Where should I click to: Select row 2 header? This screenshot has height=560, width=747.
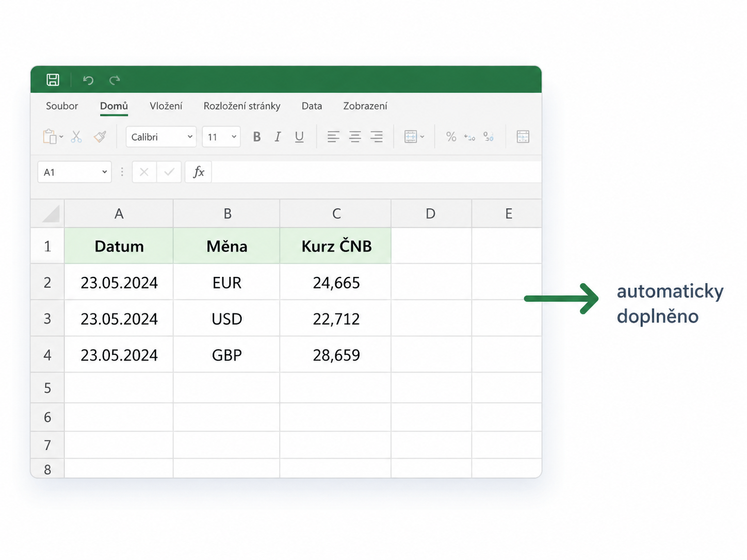point(47,282)
